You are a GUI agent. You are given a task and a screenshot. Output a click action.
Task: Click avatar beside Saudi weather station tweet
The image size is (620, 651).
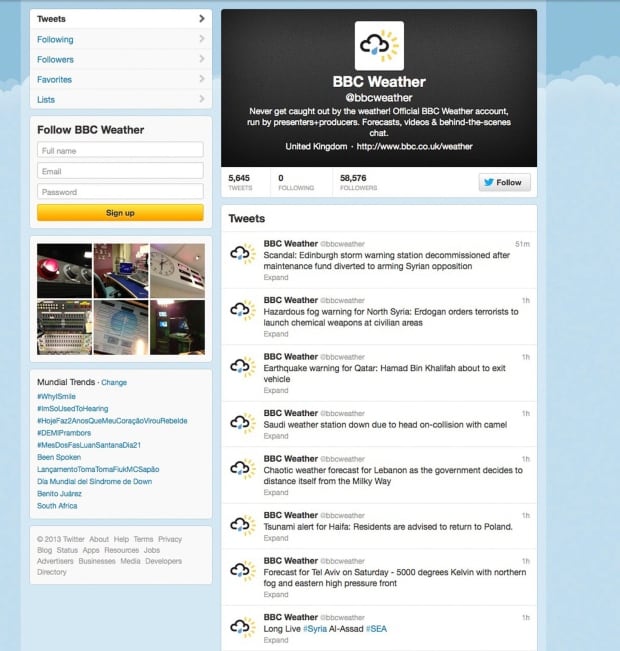(x=243, y=422)
